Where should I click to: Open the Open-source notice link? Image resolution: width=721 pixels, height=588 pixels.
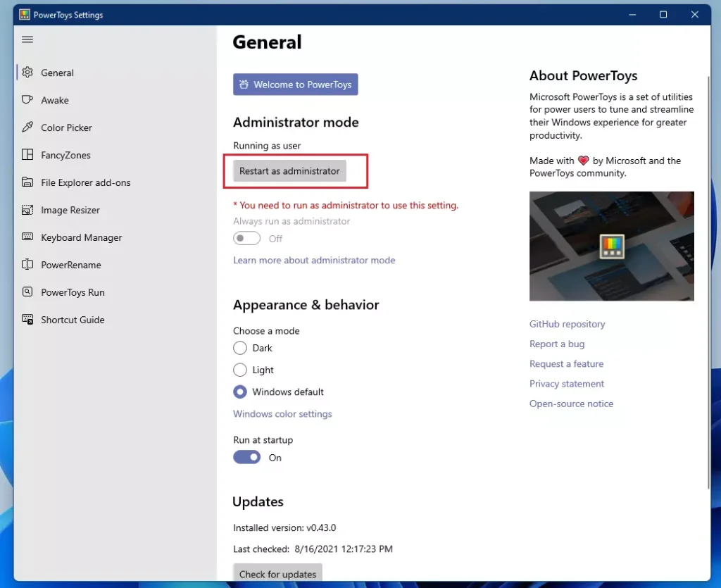[x=571, y=404]
